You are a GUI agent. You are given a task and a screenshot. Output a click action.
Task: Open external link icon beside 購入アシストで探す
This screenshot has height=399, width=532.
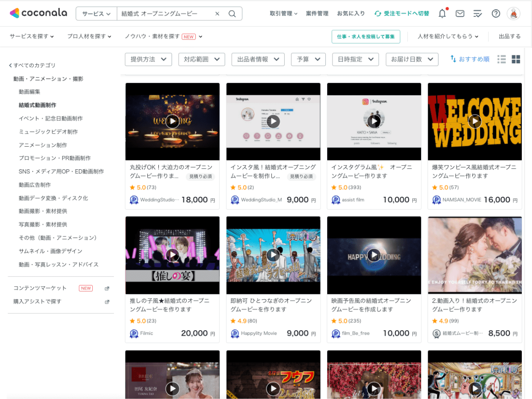pyautogui.click(x=107, y=301)
